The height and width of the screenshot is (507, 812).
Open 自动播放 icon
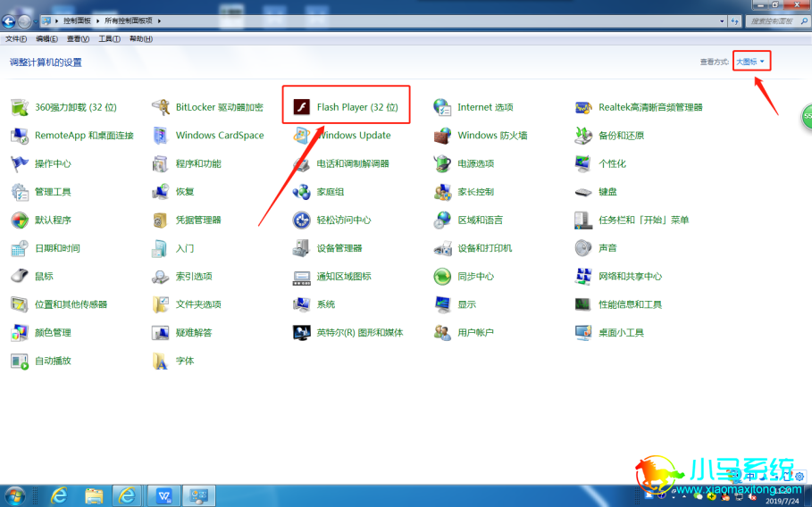click(x=20, y=362)
